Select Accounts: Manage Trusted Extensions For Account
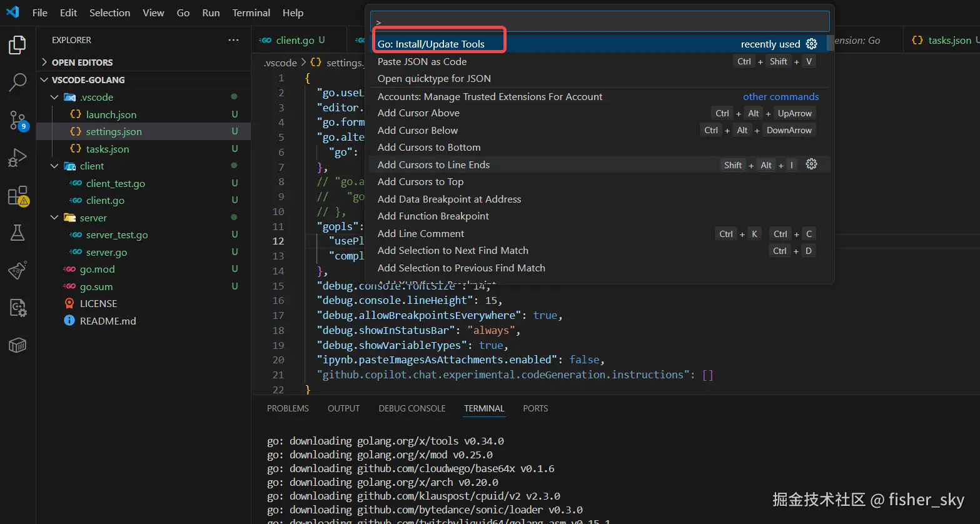The height and width of the screenshot is (524, 980). [x=599, y=96]
